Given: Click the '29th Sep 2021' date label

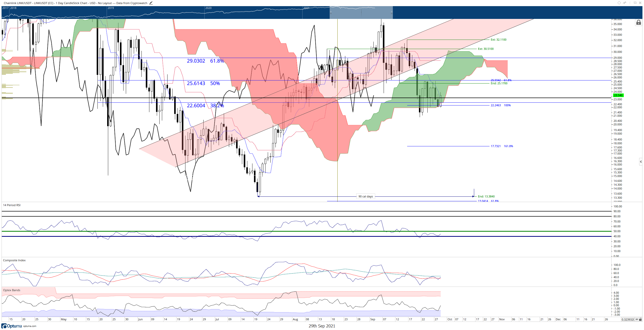Looking at the screenshot, I should click(322, 326).
